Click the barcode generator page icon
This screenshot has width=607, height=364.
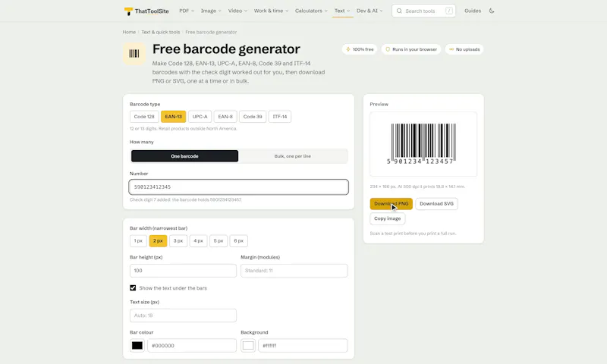[x=134, y=53]
